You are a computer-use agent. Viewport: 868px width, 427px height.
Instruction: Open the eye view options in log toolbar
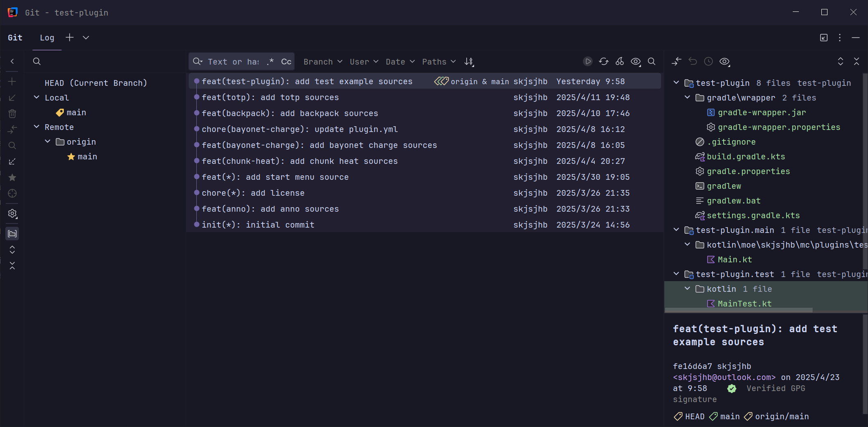click(635, 61)
